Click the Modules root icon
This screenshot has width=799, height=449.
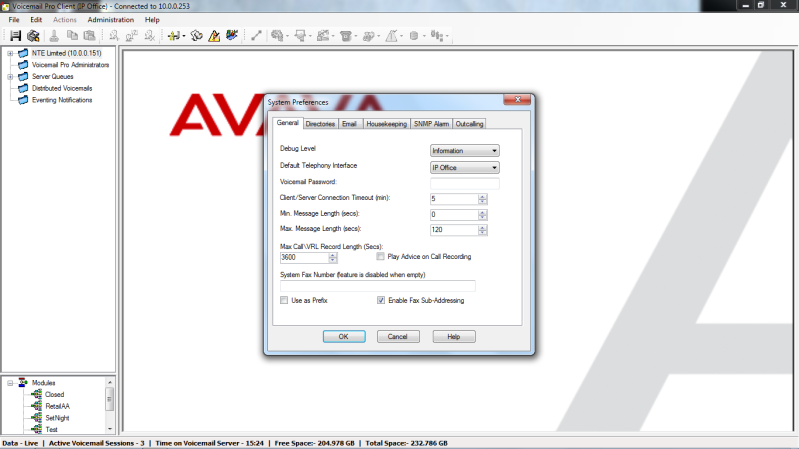coord(23,382)
